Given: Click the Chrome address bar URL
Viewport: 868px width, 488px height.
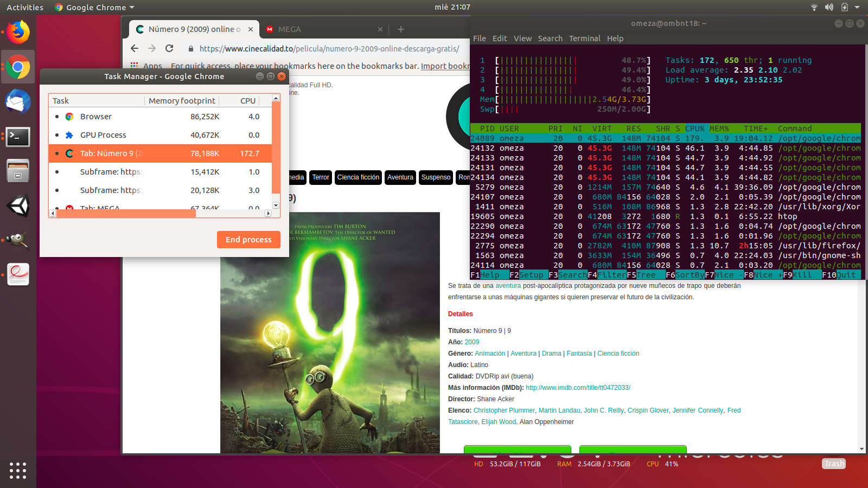Looking at the screenshot, I should click(x=329, y=49).
